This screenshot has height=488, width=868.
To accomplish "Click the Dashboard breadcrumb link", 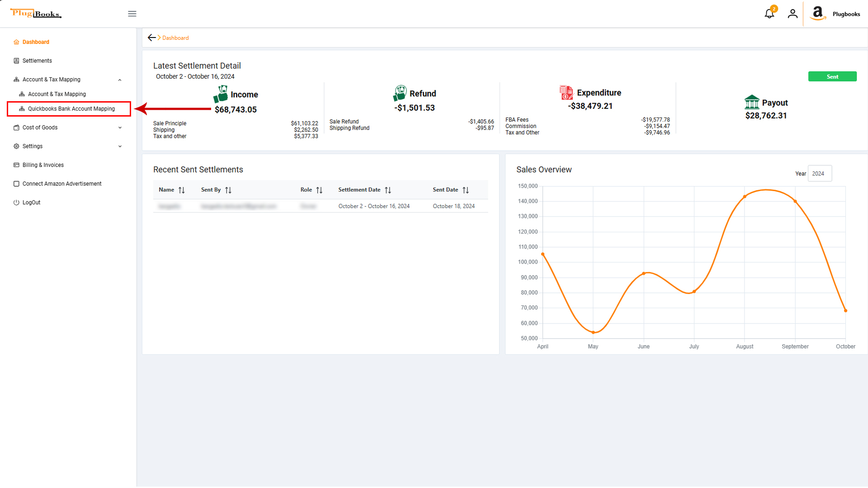I will (x=175, y=38).
